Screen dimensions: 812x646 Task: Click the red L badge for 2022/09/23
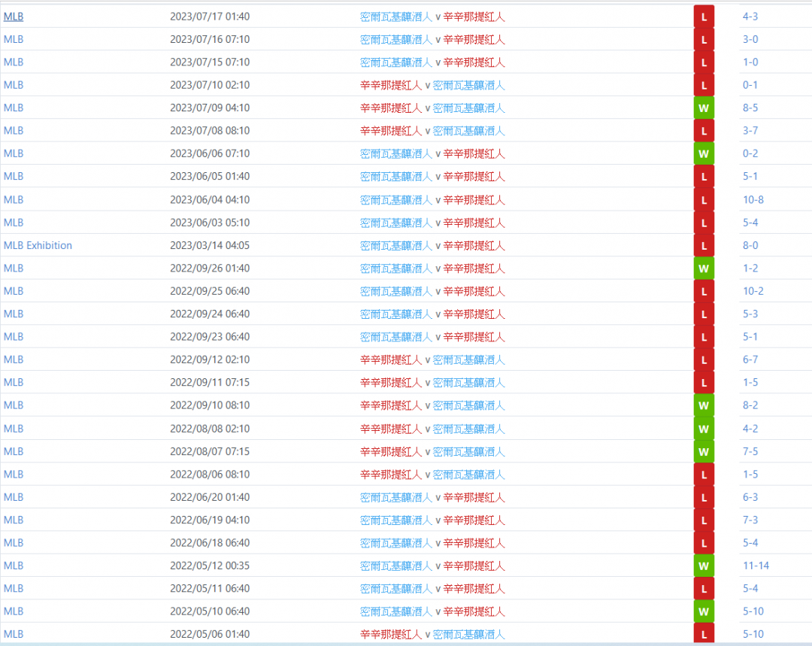tap(704, 337)
